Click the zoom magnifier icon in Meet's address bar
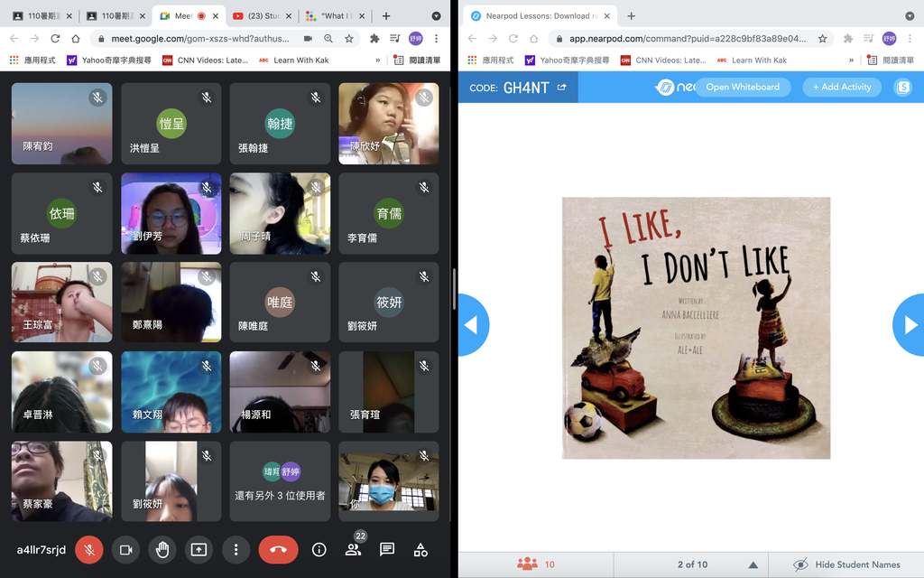Viewport: 924px width, 578px height. point(328,38)
